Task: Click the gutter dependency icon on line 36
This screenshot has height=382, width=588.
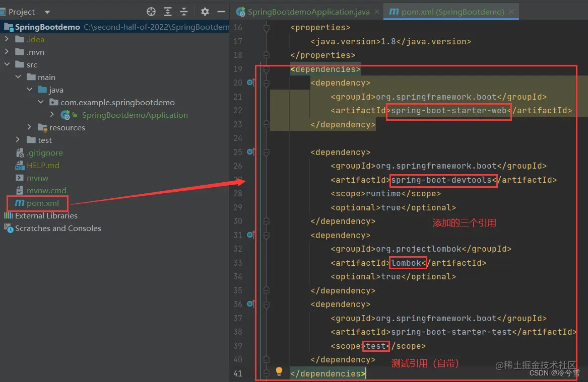Action: point(250,303)
